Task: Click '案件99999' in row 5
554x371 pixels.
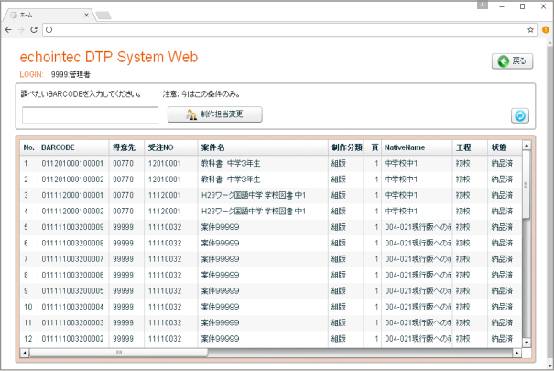Action: 220,227
